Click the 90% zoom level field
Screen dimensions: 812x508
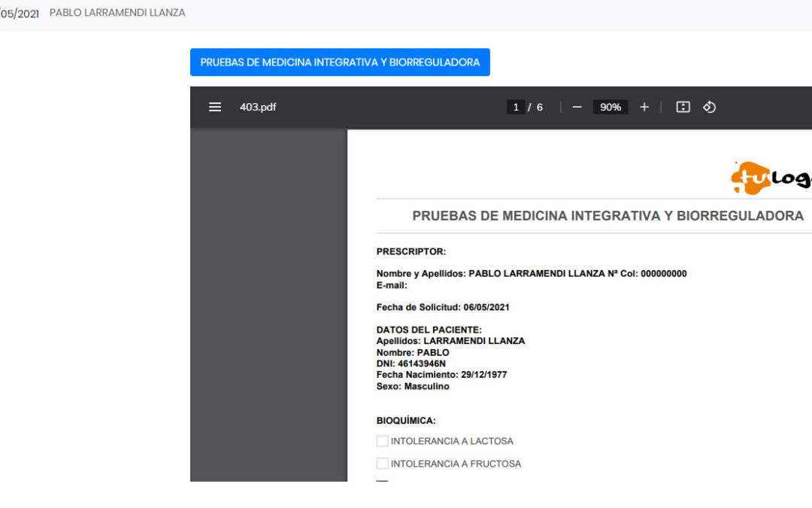[611, 108]
